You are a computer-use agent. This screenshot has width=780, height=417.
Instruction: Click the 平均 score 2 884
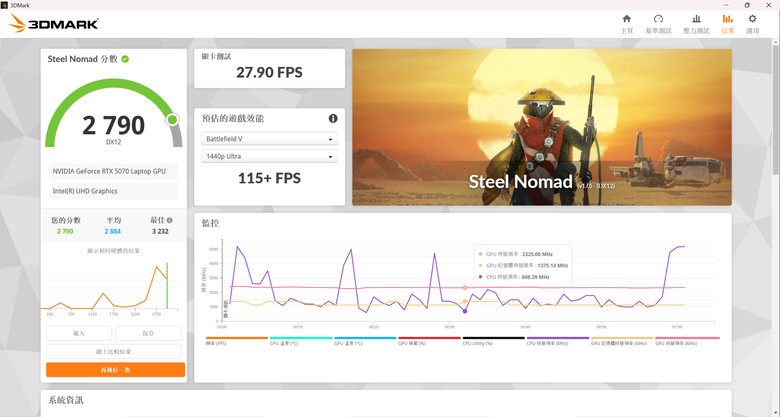113,231
